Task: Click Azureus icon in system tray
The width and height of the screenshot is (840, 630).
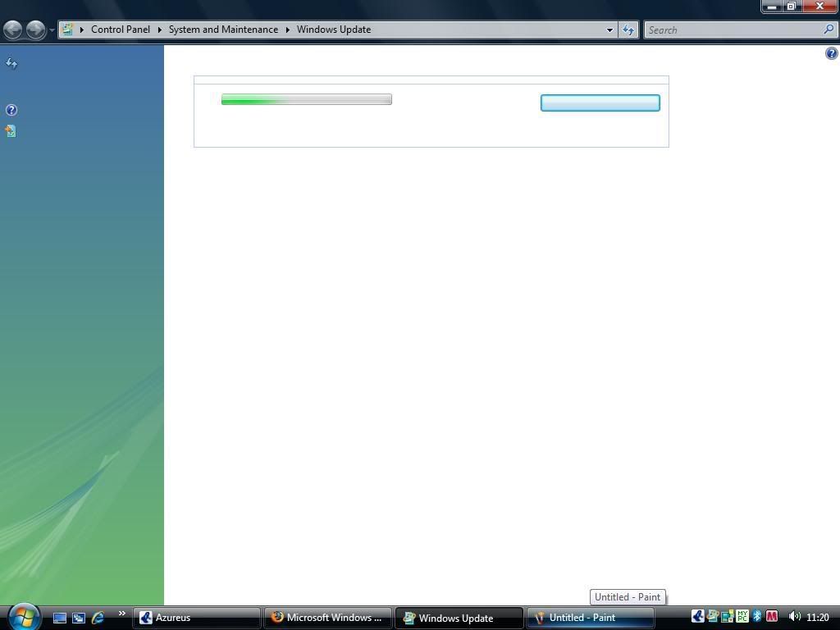Action: (x=697, y=617)
